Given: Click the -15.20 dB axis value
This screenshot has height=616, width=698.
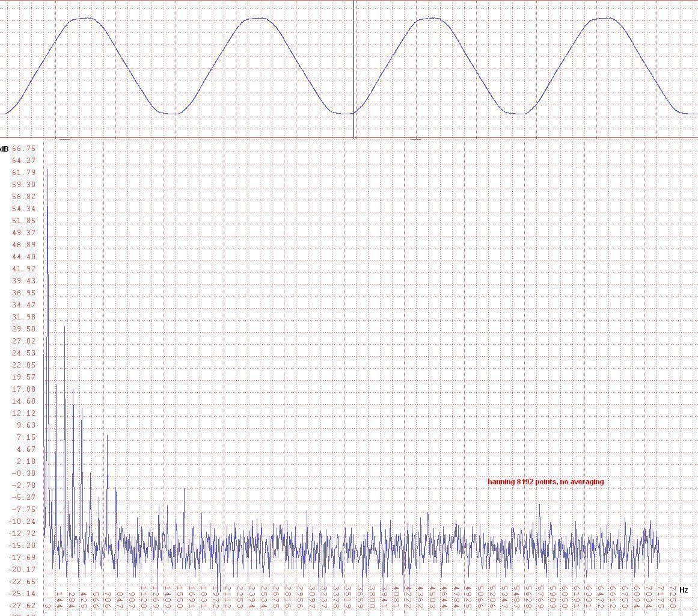Looking at the screenshot, I should click(22, 546).
